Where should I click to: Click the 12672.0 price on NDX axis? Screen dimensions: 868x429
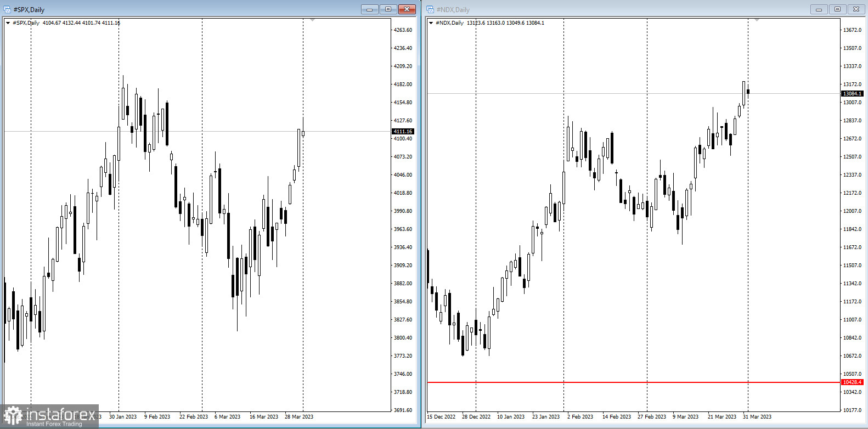click(852, 139)
